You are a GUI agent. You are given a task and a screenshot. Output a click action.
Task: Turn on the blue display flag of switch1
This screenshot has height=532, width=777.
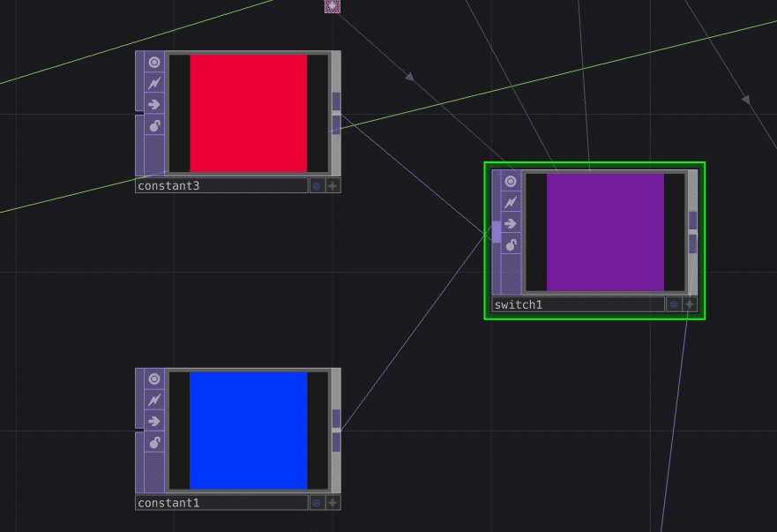click(x=674, y=304)
